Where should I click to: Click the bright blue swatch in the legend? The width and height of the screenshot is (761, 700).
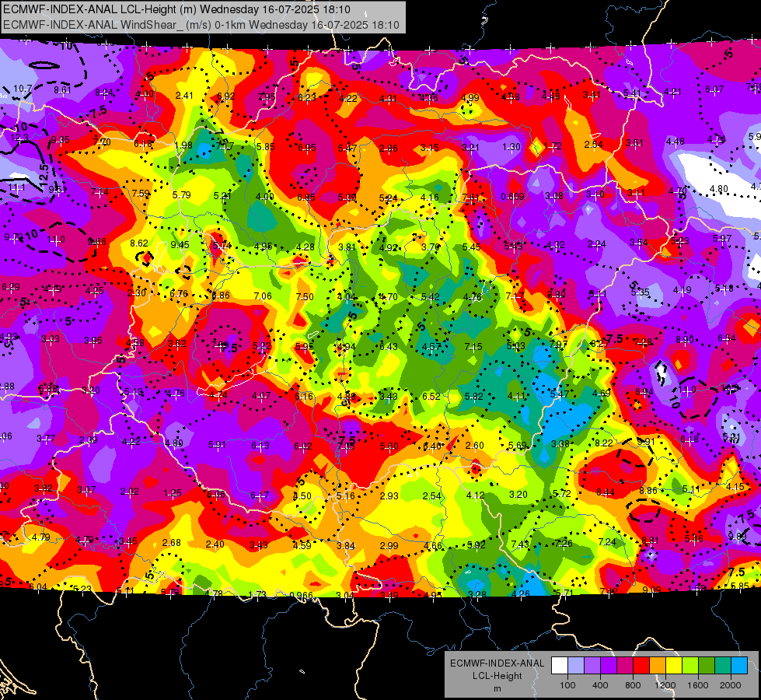(x=740, y=666)
